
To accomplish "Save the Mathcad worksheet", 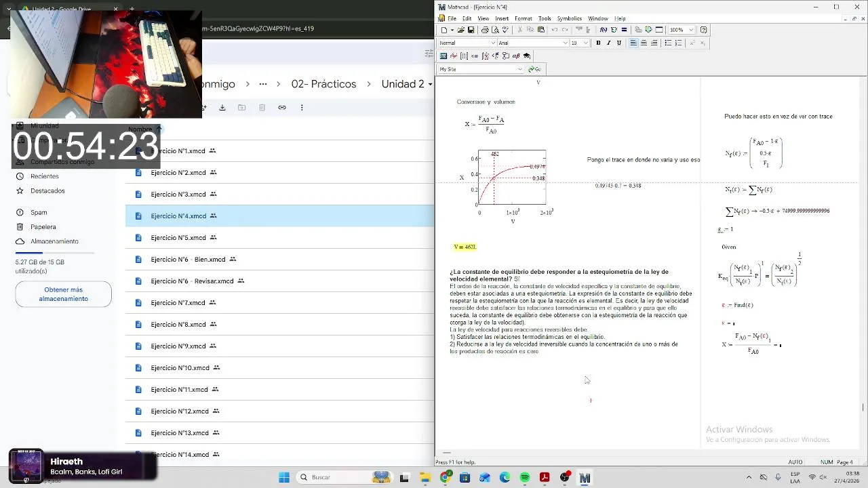I will click(x=471, y=30).
